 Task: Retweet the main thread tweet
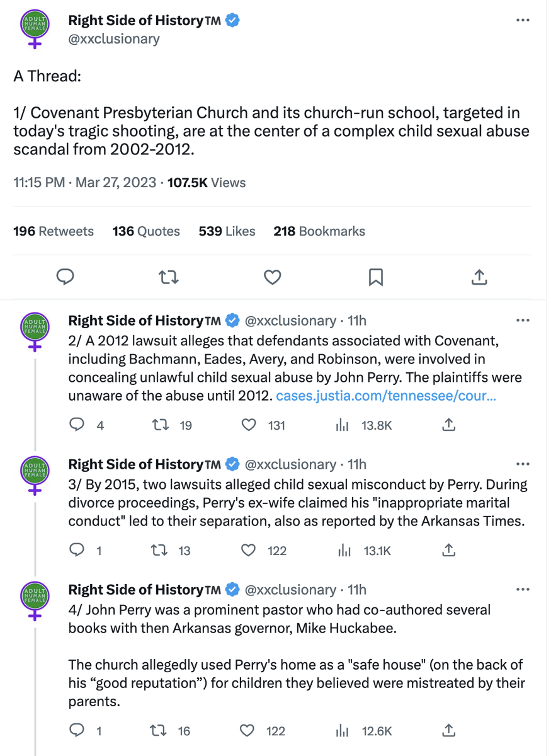point(169,277)
